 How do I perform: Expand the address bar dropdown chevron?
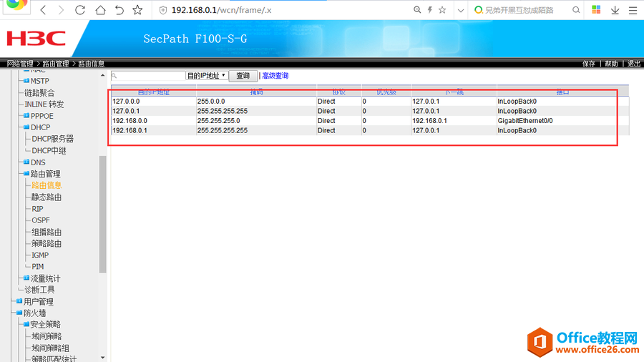[461, 11]
